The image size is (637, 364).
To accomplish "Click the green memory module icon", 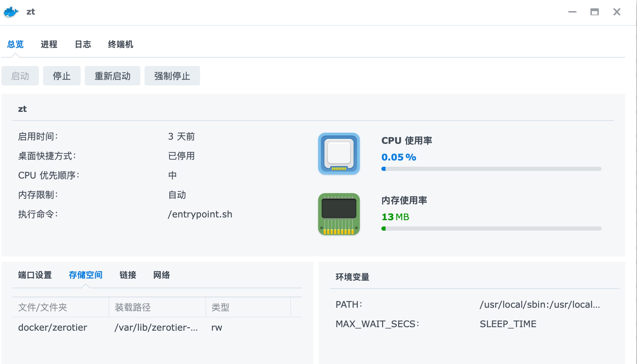I will coord(339,214).
